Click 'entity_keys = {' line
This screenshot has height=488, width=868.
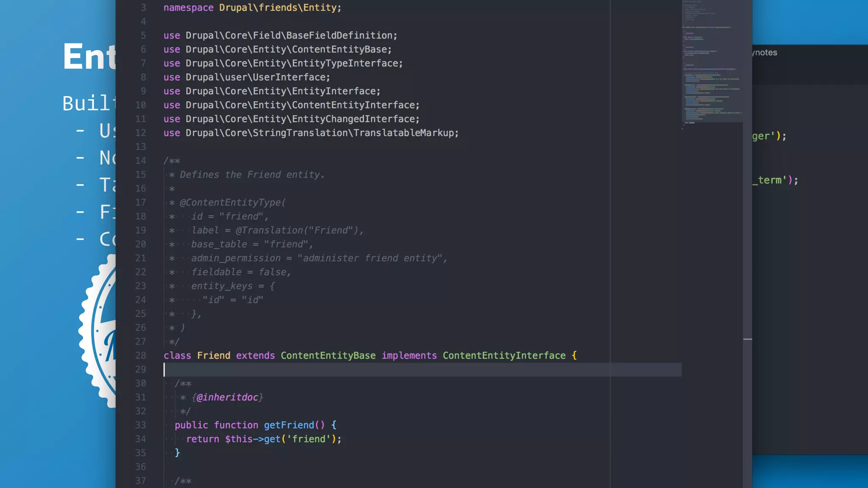pyautogui.click(x=233, y=286)
